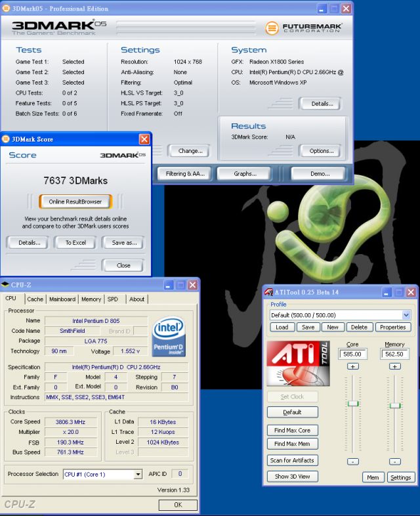
Task: Minimize the ATITool window
Action: (387, 292)
